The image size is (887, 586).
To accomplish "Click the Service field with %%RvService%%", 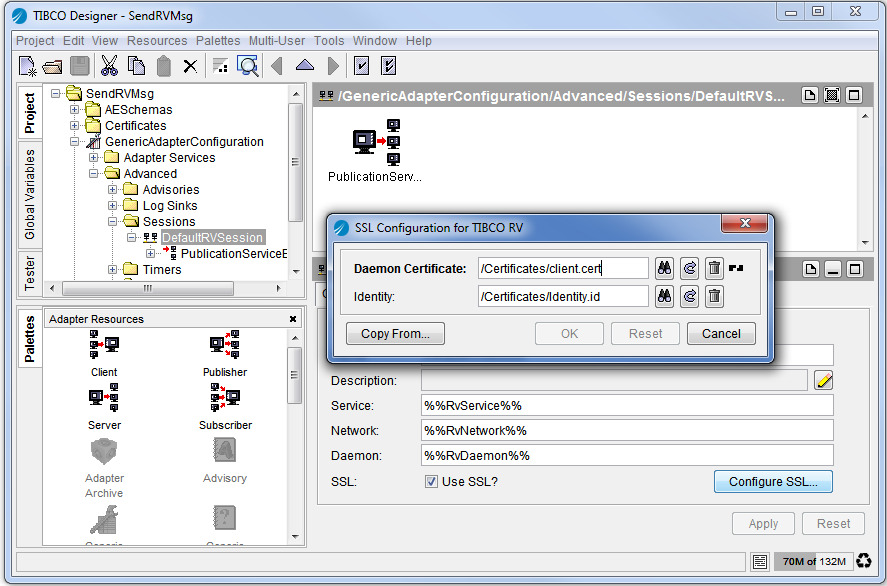I will (x=627, y=406).
